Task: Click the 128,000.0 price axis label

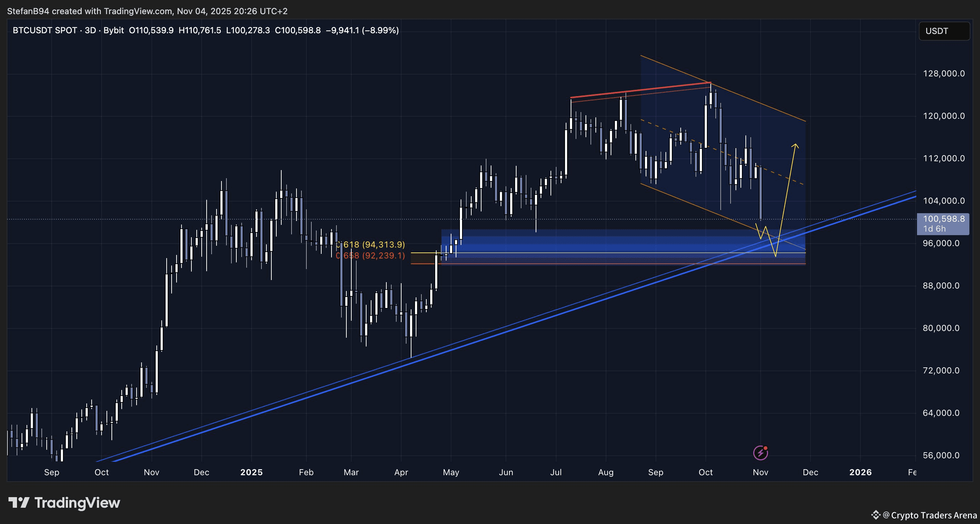Action: point(944,74)
